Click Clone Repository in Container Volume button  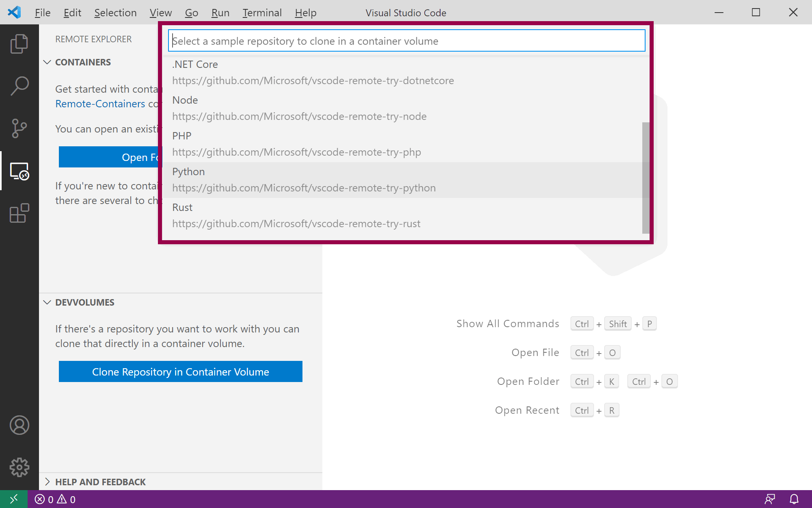180,371
